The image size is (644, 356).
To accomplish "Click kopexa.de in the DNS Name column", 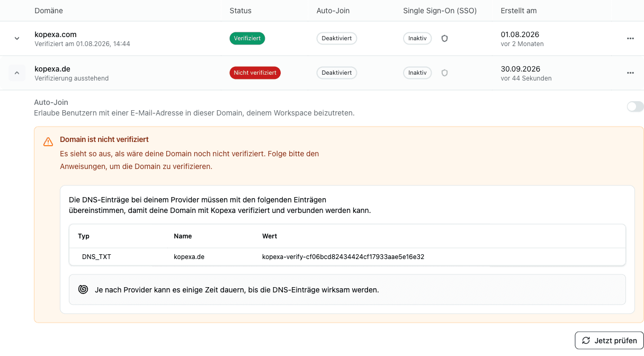I will pyautogui.click(x=189, y=257).
